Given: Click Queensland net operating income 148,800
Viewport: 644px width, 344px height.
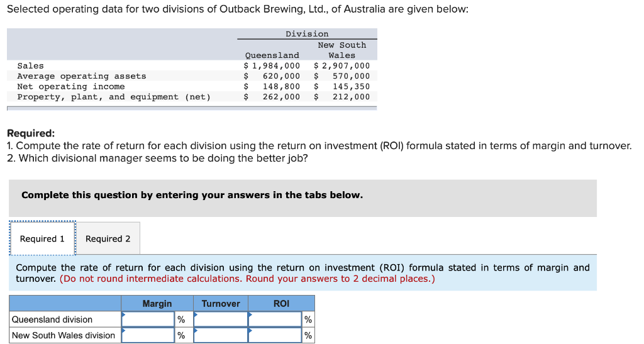Looking at the screenshot, I should click(281, 87).
